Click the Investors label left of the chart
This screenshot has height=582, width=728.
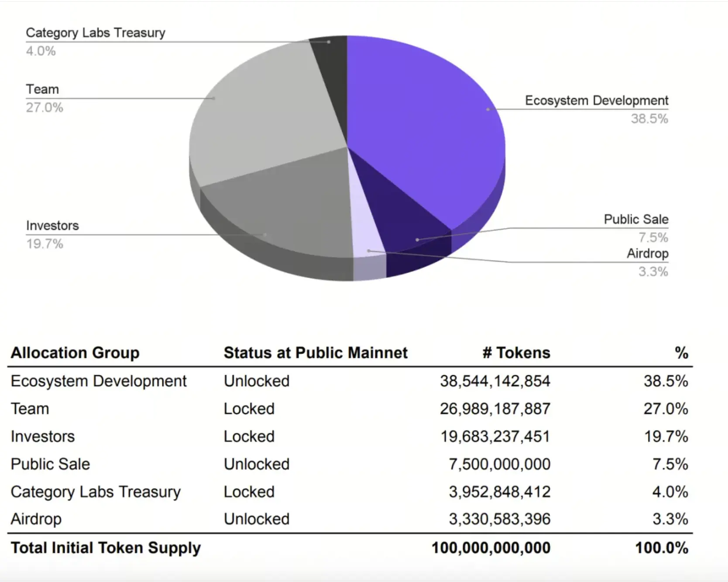coord(52,226)
